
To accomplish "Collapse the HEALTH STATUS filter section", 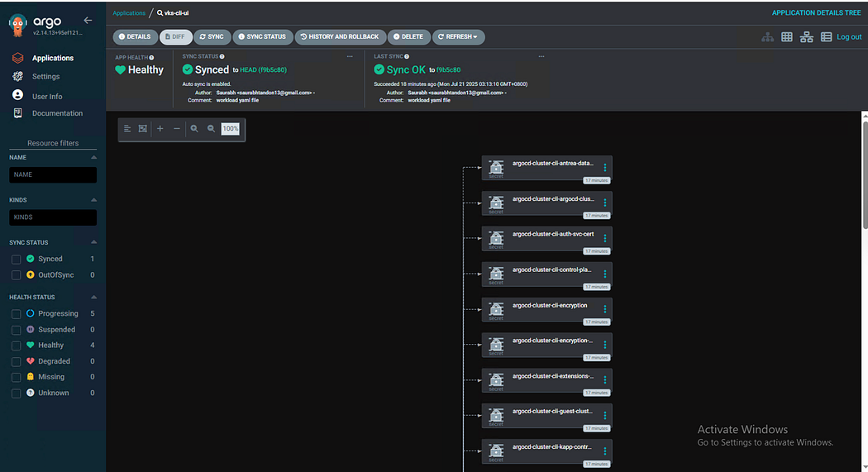I will (93, 297).
